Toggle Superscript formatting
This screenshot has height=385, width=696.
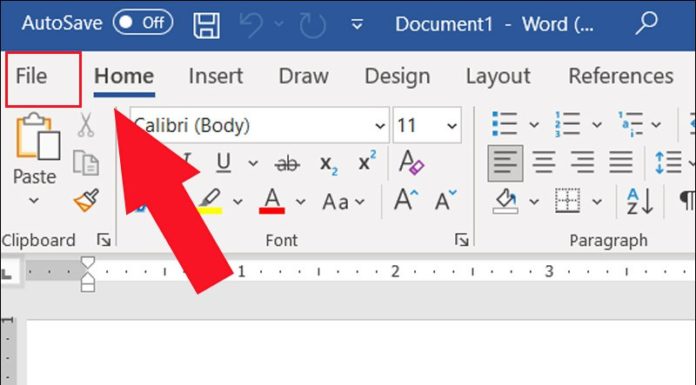point(367,161)
